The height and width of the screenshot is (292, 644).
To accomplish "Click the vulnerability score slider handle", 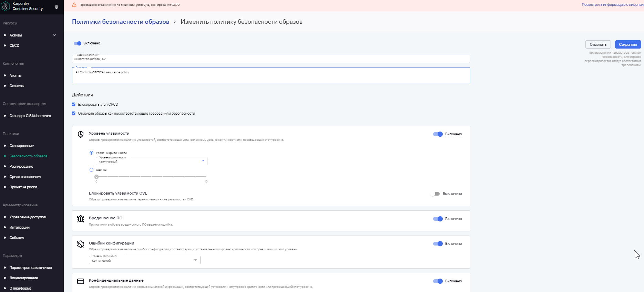I will pos(96,177).
